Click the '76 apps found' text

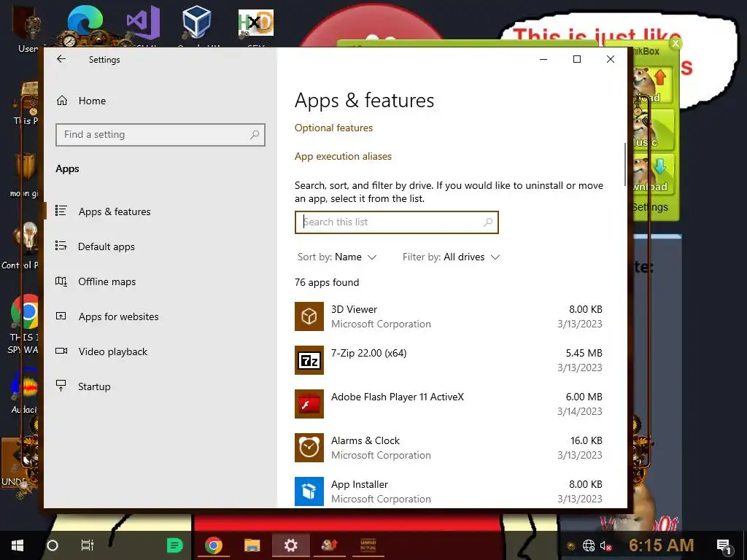pos(327,282)
